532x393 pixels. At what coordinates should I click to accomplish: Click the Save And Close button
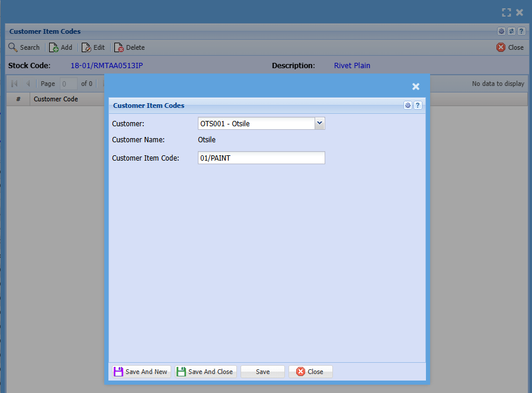click(206, 372)
